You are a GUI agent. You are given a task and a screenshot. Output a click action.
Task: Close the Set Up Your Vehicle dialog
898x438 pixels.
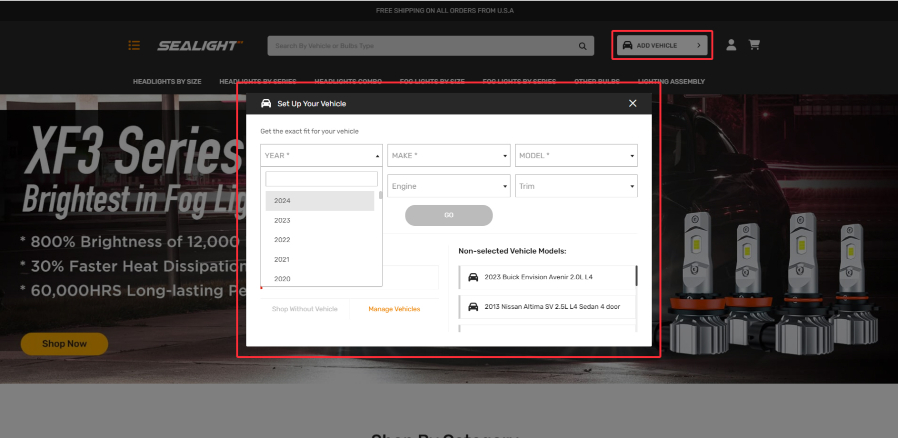click(x=632, y=104)
